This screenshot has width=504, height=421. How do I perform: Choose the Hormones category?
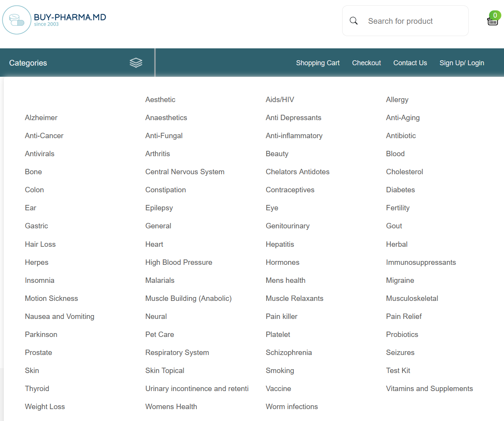(282, 263)
